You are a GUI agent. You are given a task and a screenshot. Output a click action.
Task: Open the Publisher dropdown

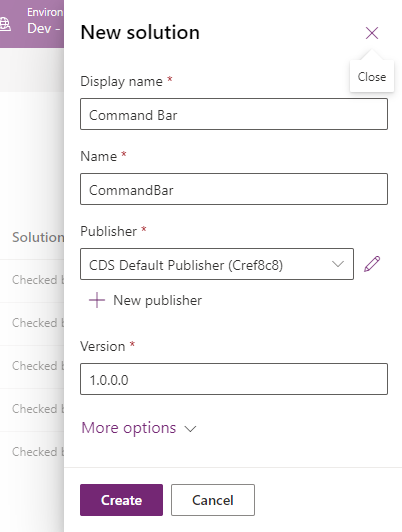pos(217,264)
